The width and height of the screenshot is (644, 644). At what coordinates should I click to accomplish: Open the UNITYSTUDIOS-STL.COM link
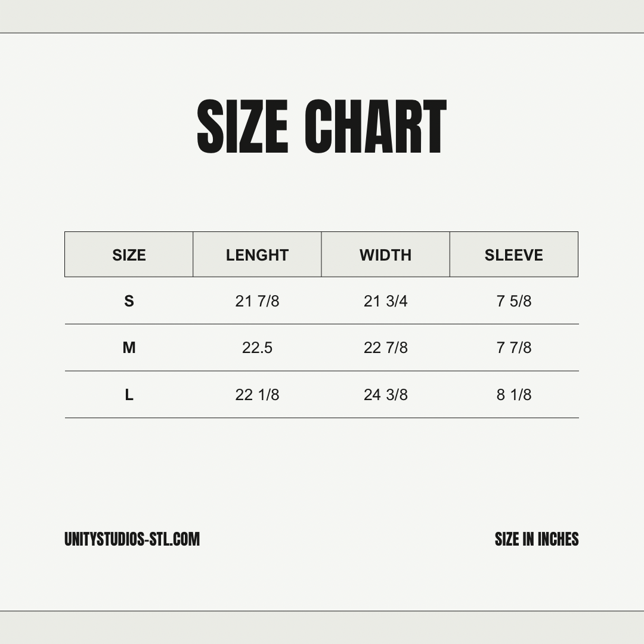point(132,539)
